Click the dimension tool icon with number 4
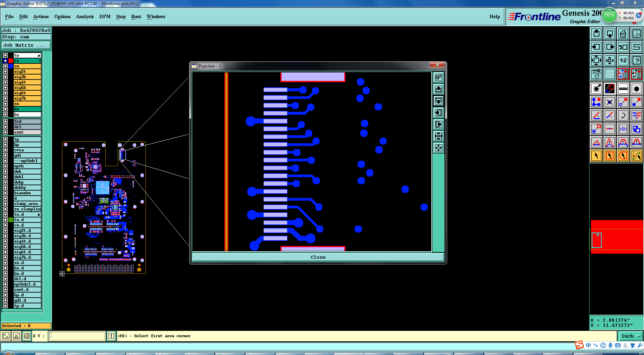The width and height of the screenshot is (644, 355). tap(623, 129)
